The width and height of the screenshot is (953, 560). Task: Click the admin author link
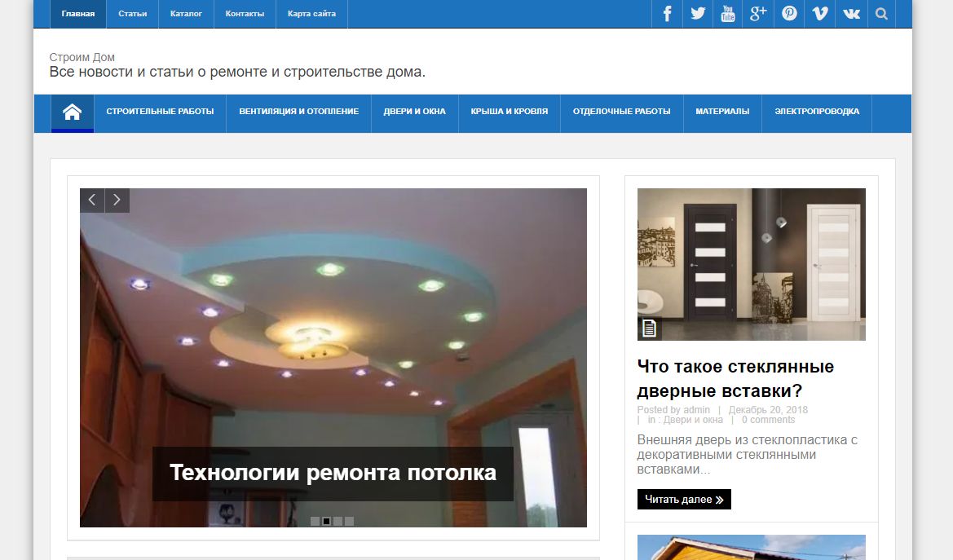click(696, 410)
